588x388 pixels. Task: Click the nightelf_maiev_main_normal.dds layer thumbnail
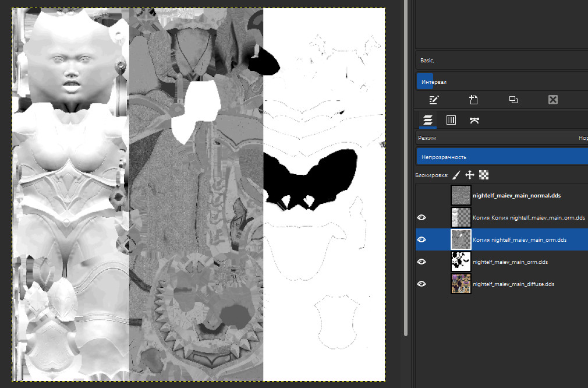click(461, 196)
